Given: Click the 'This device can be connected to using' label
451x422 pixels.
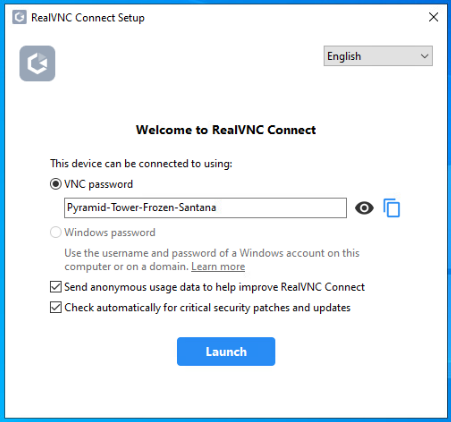Looking at the screenshot, I should pos(141,164).
